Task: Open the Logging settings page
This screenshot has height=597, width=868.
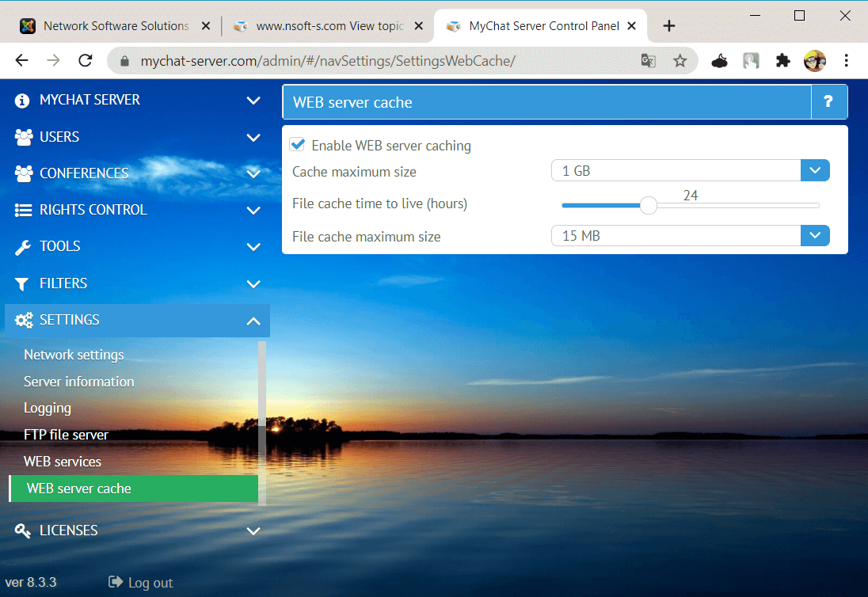Action: (x=47, y=409)
